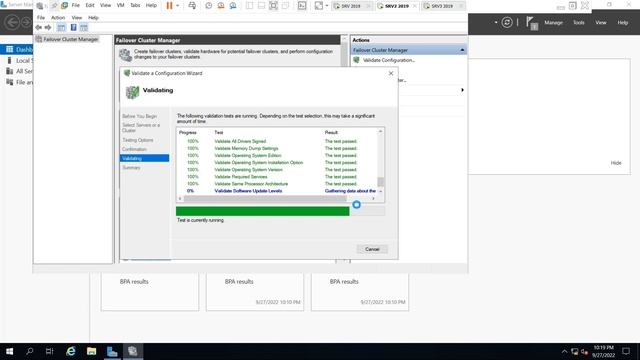Click the taskbar search icon

pyautogui.click(x=29, y=351)
